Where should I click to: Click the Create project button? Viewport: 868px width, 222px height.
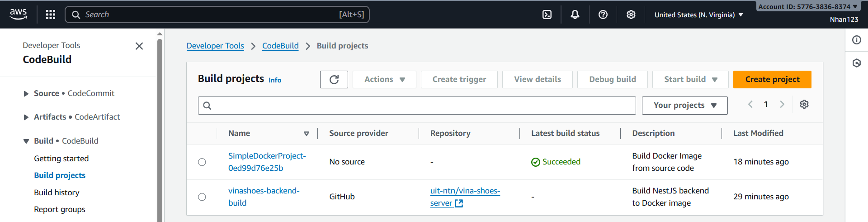coord(772,79)
